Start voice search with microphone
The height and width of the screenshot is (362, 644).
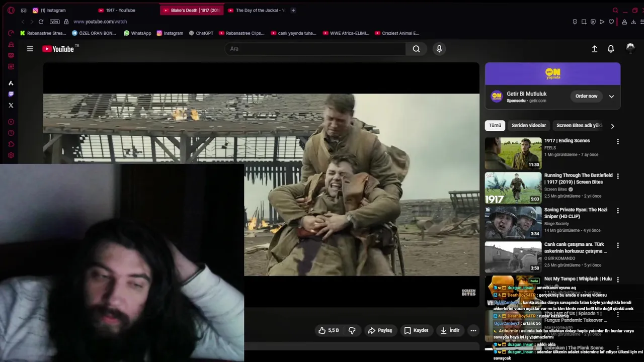439,49
